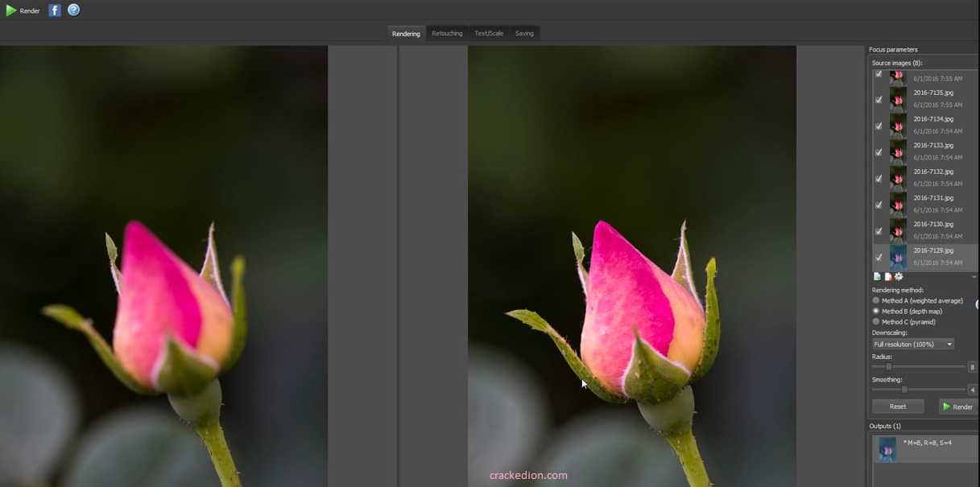This screenshot has width=980, height=487.
Task: Expand the dropdown arrow below source list
Action: pos(974,277)
